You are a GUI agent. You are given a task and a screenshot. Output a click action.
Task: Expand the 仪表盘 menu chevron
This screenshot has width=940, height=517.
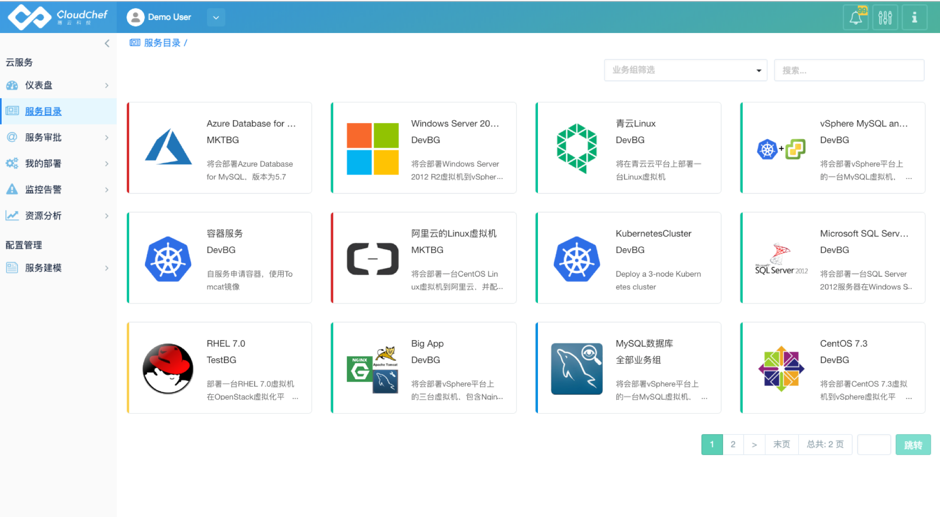coord(107,86)
